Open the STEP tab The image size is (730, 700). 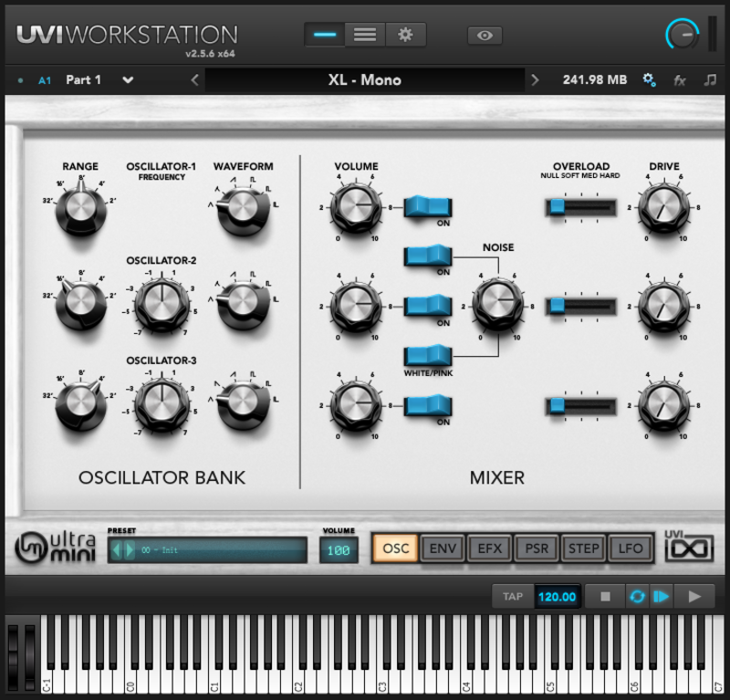click(x=584, y=549)
